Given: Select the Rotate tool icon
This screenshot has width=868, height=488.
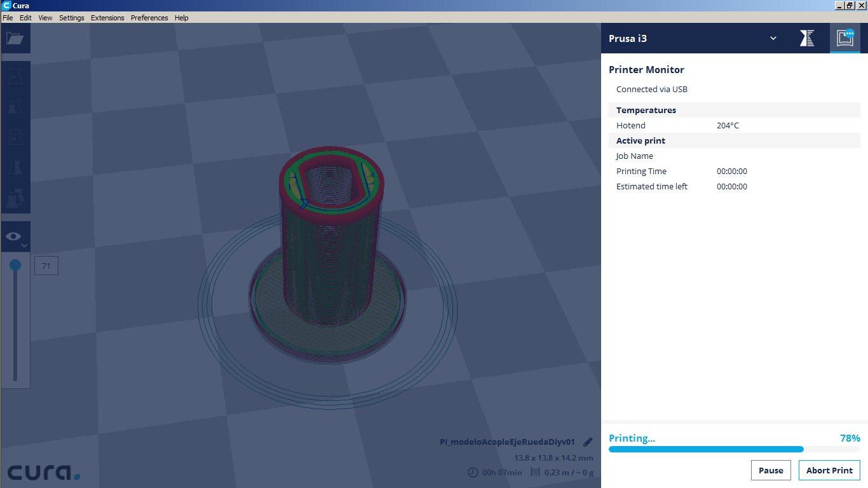Looking at the screenshot, I should click(x=15, y=137).
